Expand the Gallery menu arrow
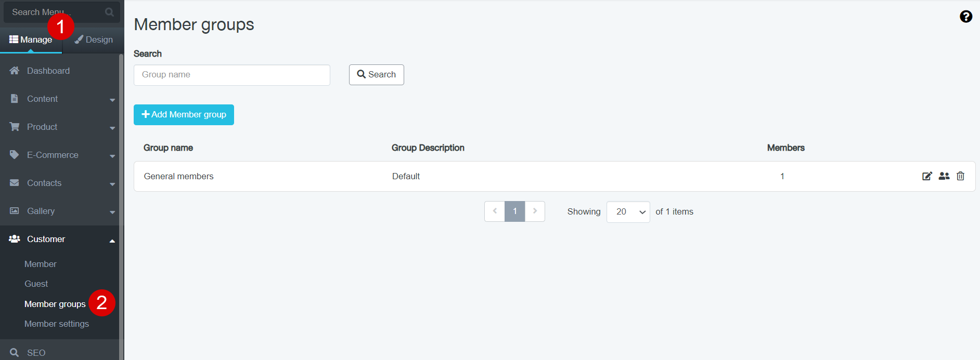 112,212
